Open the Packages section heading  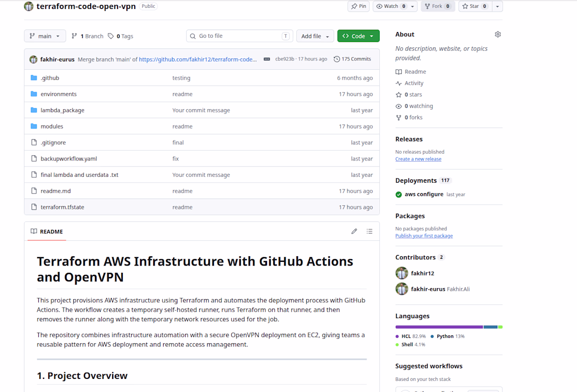tap(410, 216)
